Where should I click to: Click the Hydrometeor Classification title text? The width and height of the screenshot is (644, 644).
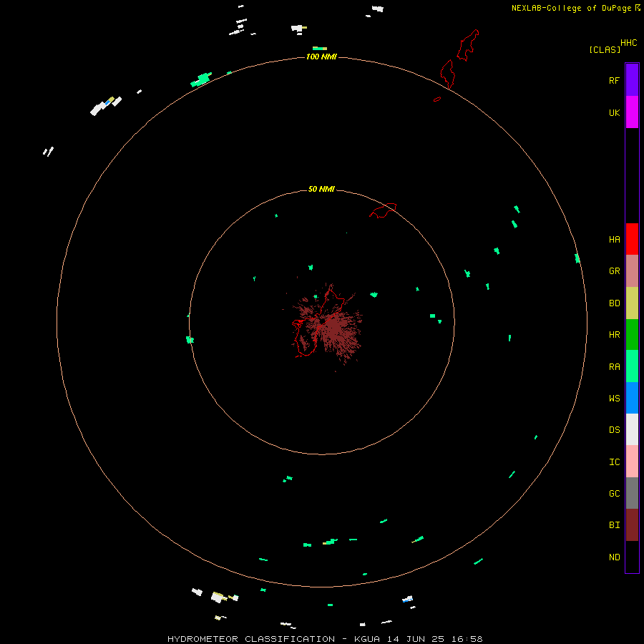(250, 639)
